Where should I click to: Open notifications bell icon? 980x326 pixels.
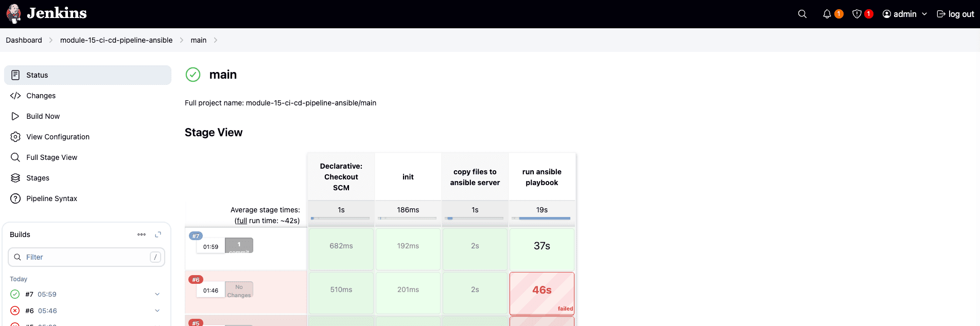pos(827,14)
